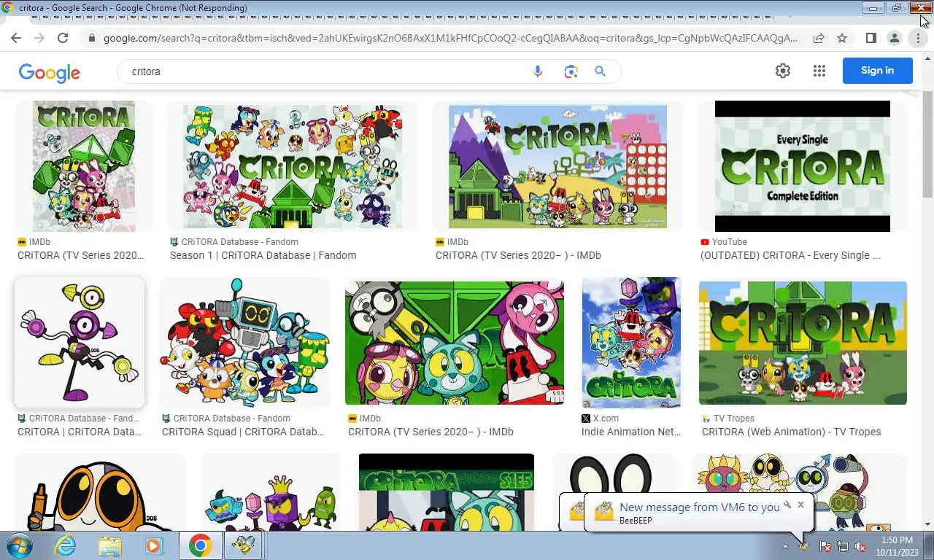Open 'Indie Animation Net...' link

631,432
